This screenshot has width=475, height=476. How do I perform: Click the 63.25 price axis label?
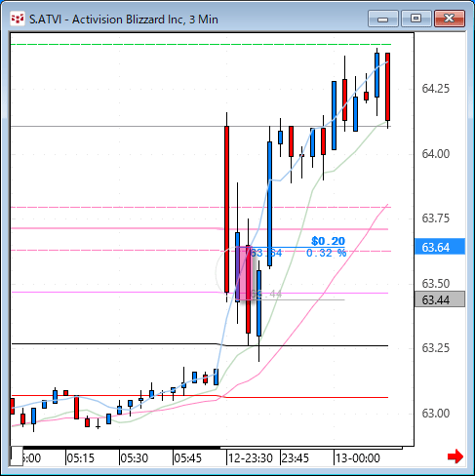click(x=435, y=348)
